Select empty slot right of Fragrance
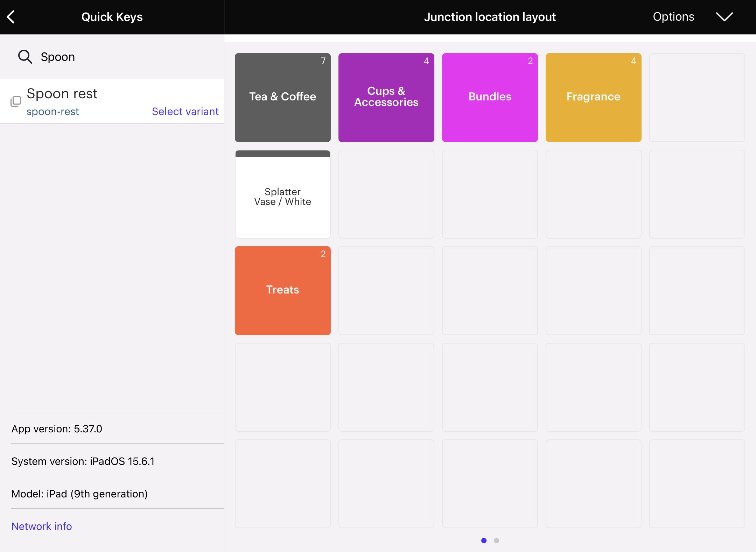 [x=697, y=98]
